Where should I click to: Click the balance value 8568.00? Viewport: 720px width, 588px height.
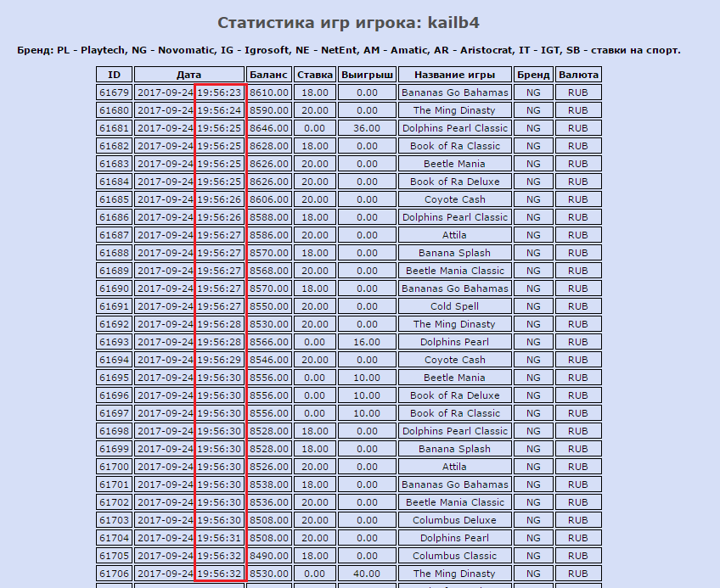click(269, 271)
